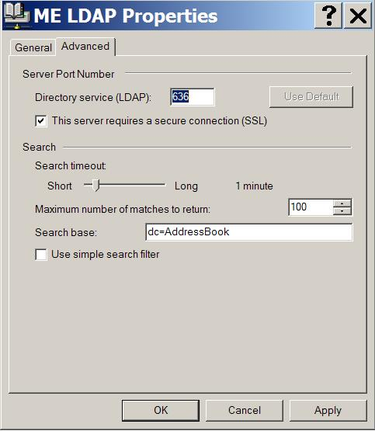Click the question mark help button
The width and height of the screenshot is (375, 431).
[328, 15]
